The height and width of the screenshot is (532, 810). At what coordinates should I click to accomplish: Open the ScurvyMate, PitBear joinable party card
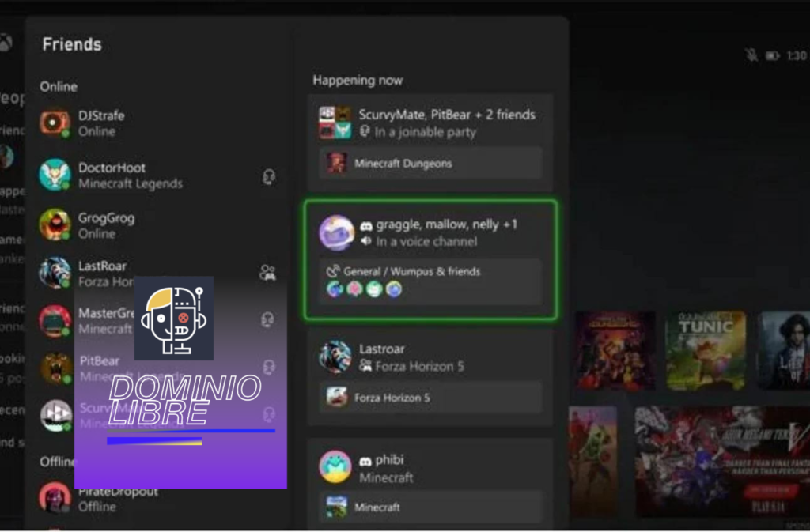tap(430, 123)
